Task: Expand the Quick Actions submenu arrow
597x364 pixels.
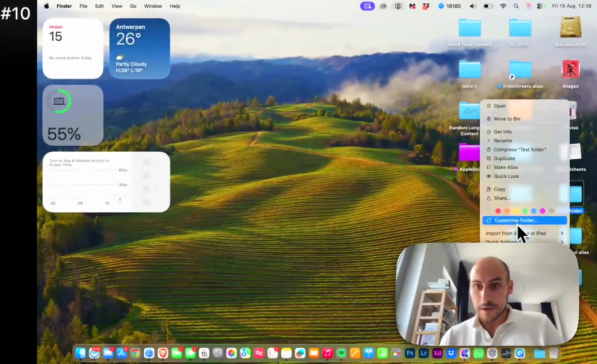Action: tap(562, 242)
